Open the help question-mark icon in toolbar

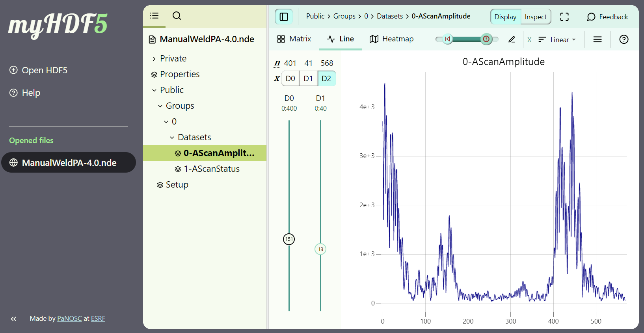(x=624, y=39)
